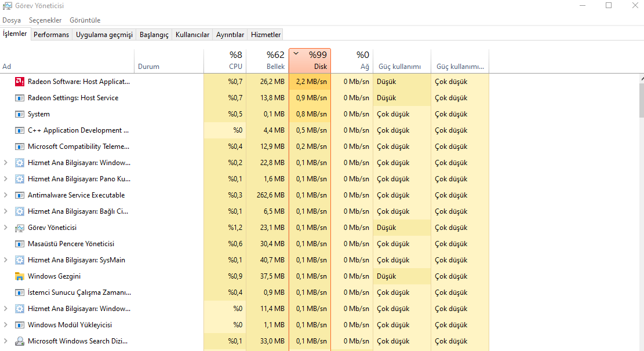
Task: Open the Seçenekler menu
Action: tap(45, 20)
